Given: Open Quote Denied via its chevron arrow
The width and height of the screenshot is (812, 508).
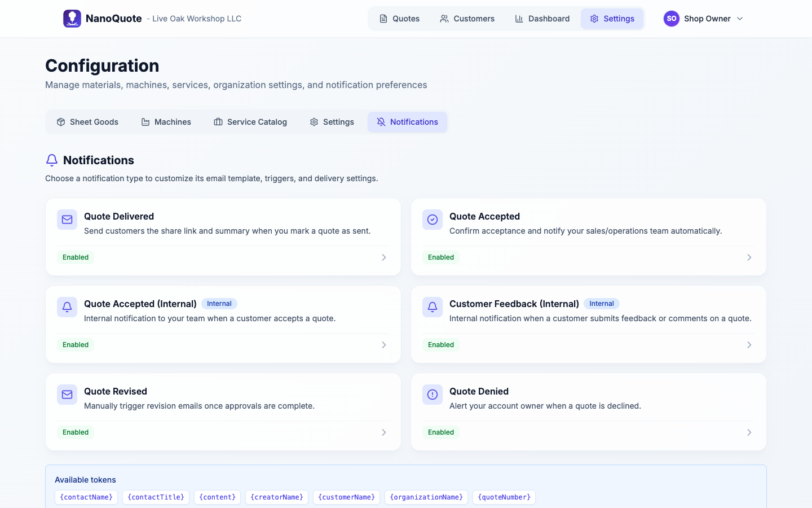Looking at the screenshot, I should pyautogui.click(x=749, y=432).
